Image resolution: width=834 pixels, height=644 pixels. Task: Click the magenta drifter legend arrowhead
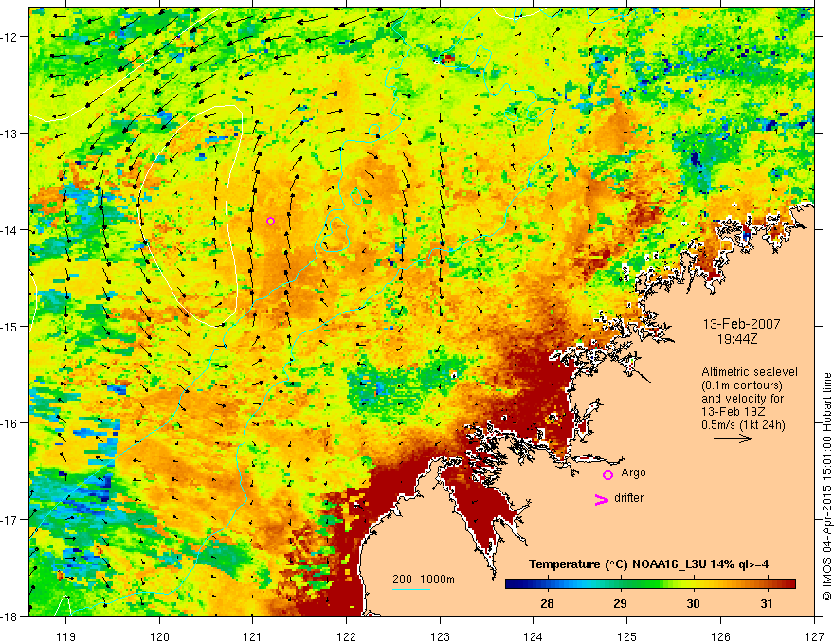click(602, 499)
